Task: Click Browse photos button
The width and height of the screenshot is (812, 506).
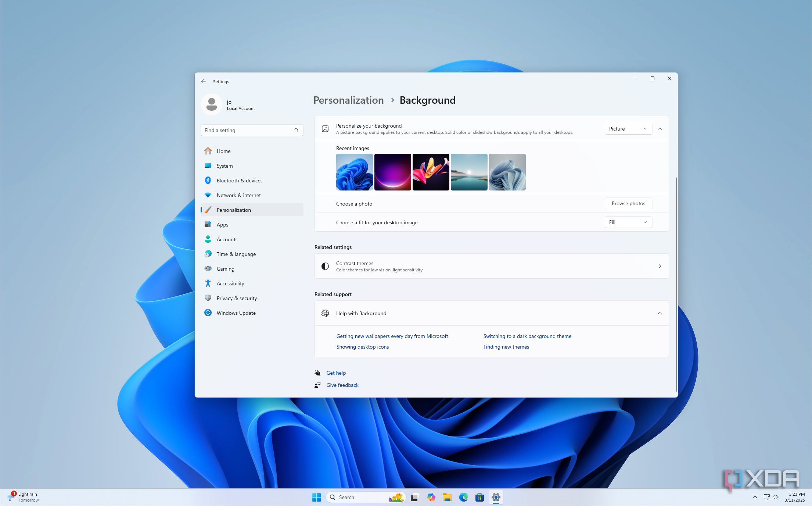Action: coord(628,203)
